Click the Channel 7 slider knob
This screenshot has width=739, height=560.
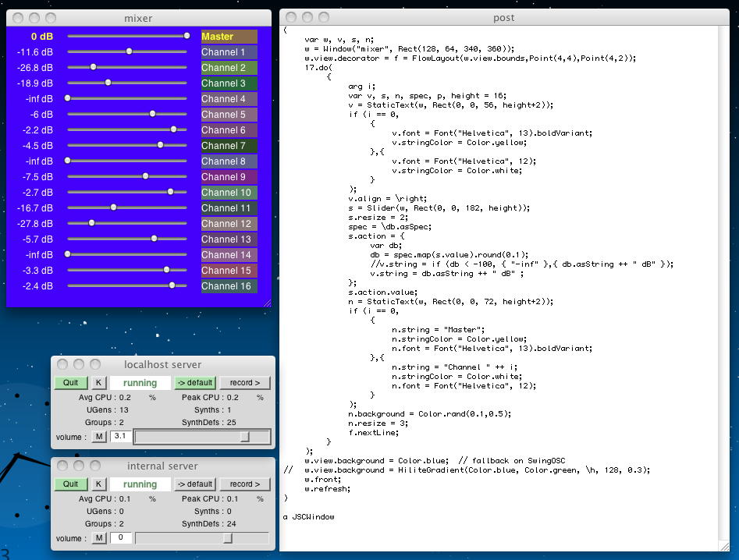pyautogui.click(x=161, y=145)
